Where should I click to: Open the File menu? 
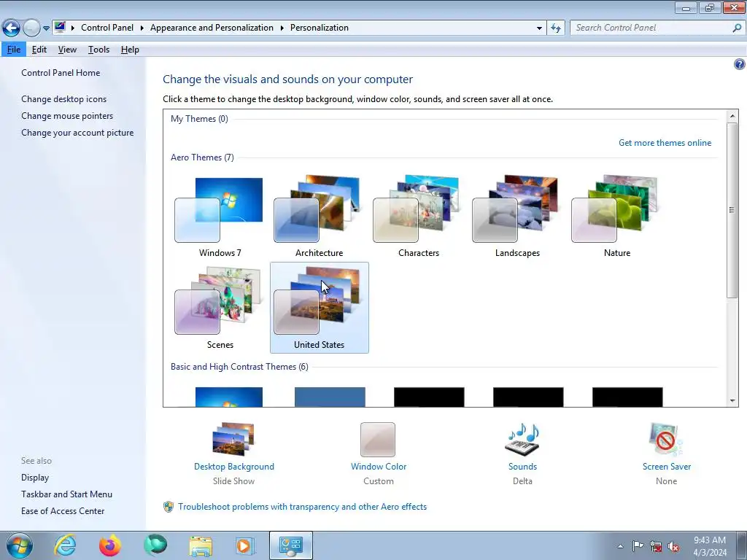point(14,50)
